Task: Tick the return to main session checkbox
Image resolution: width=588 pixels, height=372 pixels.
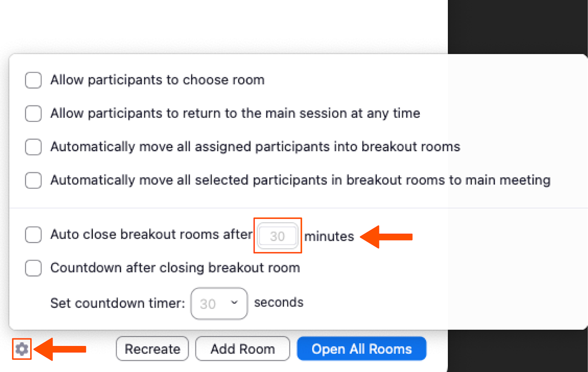Action: pos(33,113)
